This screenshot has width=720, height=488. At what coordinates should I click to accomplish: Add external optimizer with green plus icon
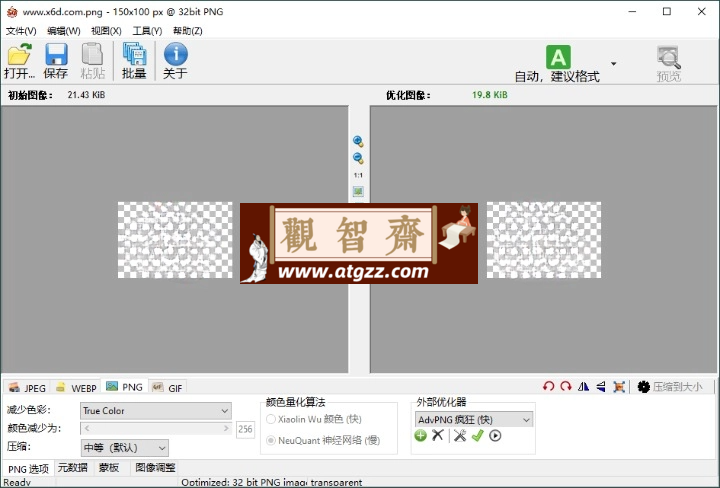point(420,436)
